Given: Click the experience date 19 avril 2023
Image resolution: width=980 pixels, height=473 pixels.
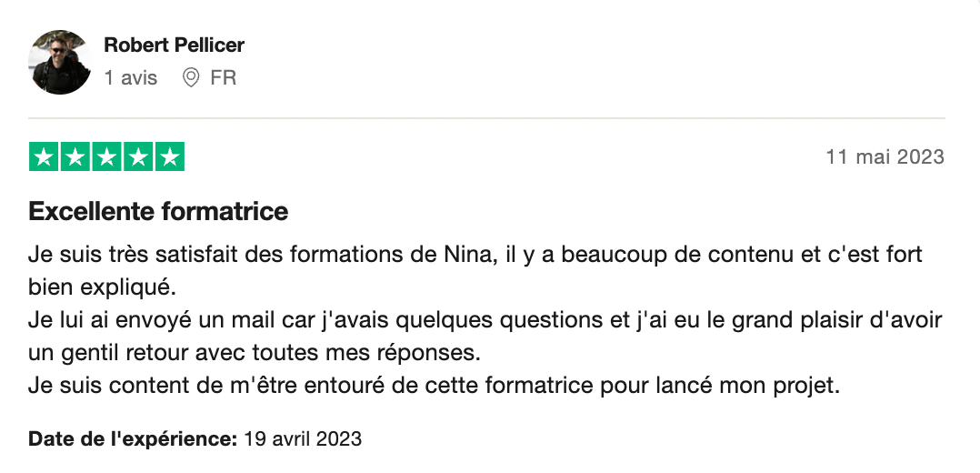Looking at the screenshot, I should (303, 438).
